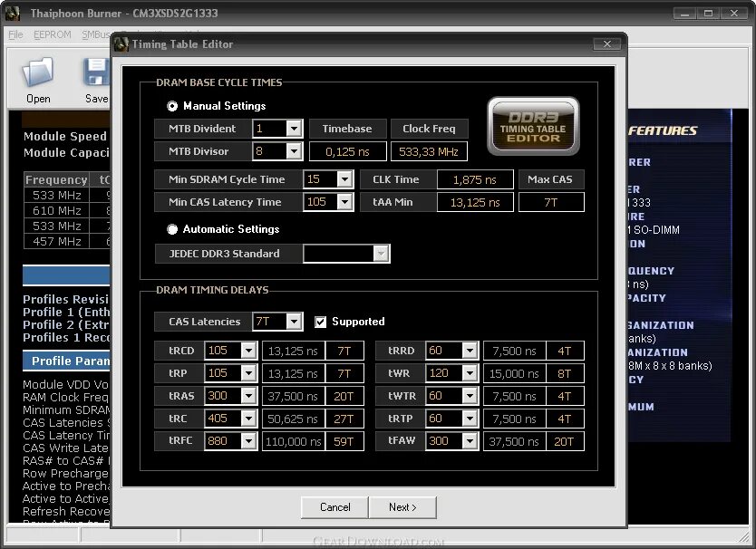This screenshot has height=549, width=756.
Task: Click Timing Table Editor dialog title icon
Action: tap(121, 44)
